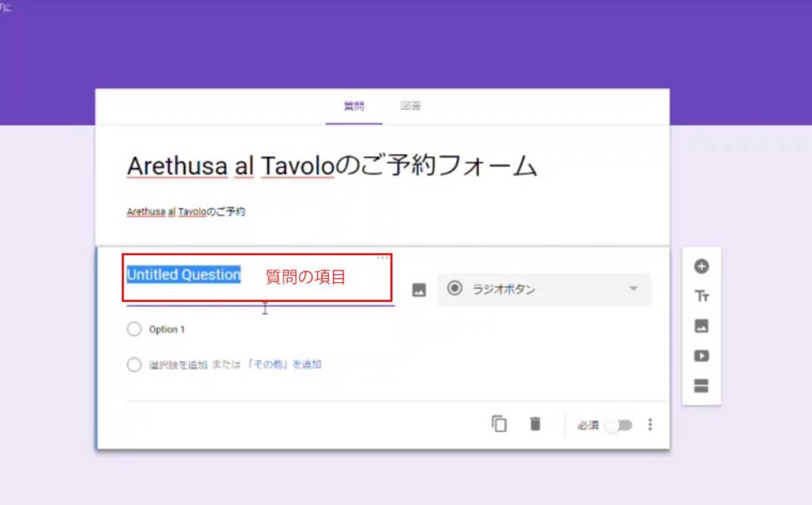Open the question's three-dot more options menu
Image resolution: width=812 pixels, height=505 pixels.
pos(650,425)
